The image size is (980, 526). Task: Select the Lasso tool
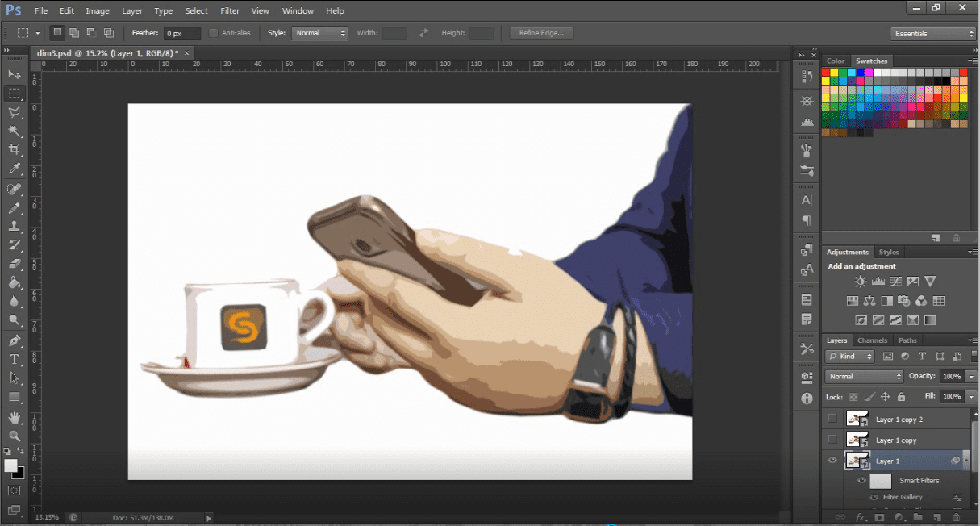pyautogui.click(x=15, y=112)
